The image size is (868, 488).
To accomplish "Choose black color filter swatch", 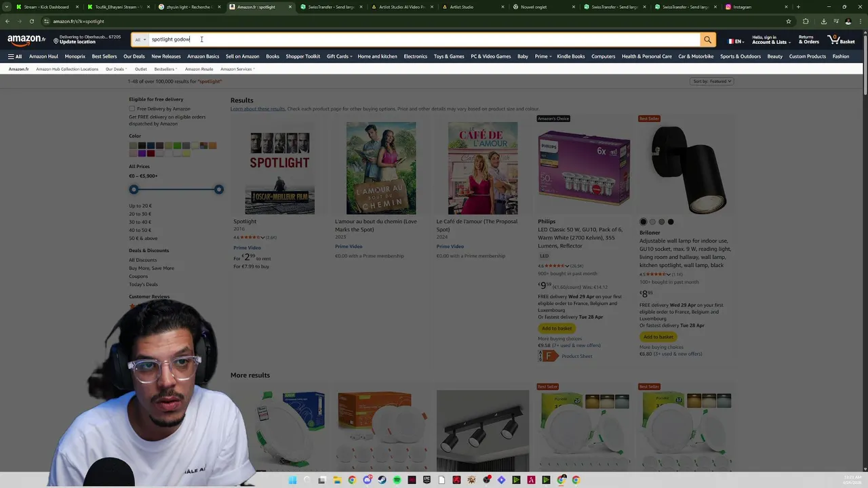I will tap(142, 145).
